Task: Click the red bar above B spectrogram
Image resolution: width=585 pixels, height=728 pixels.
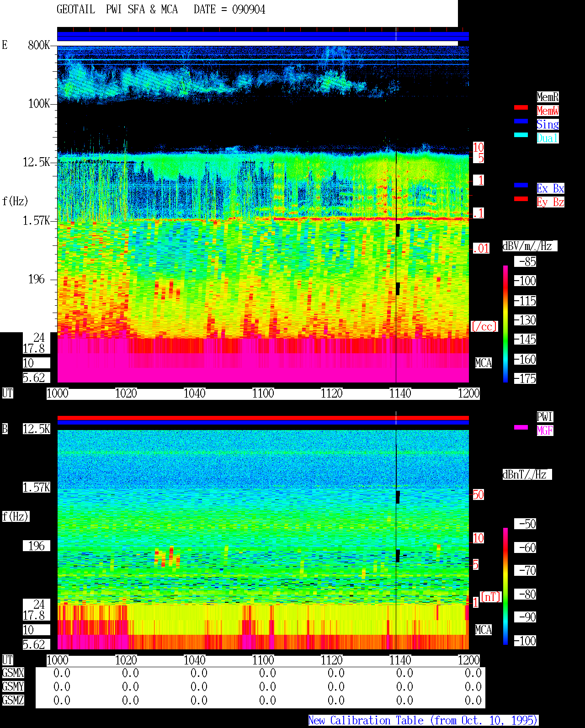Action: click(x=263, y=418)
